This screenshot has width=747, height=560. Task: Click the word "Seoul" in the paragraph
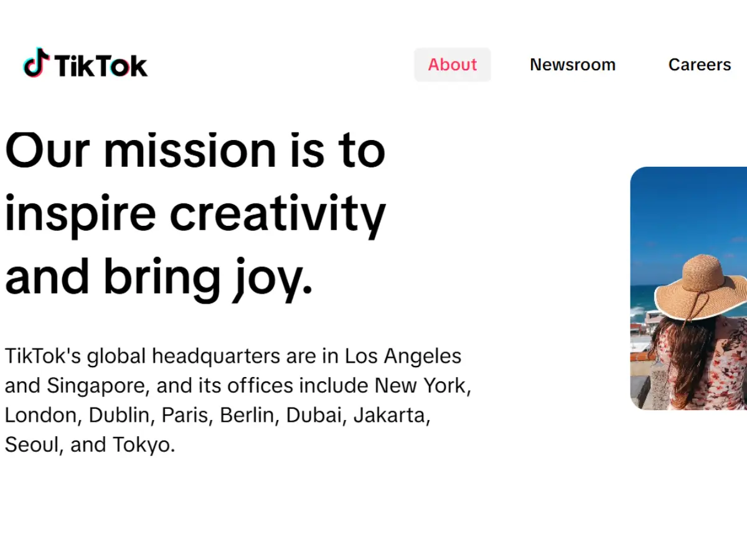[x=31, y=444]
